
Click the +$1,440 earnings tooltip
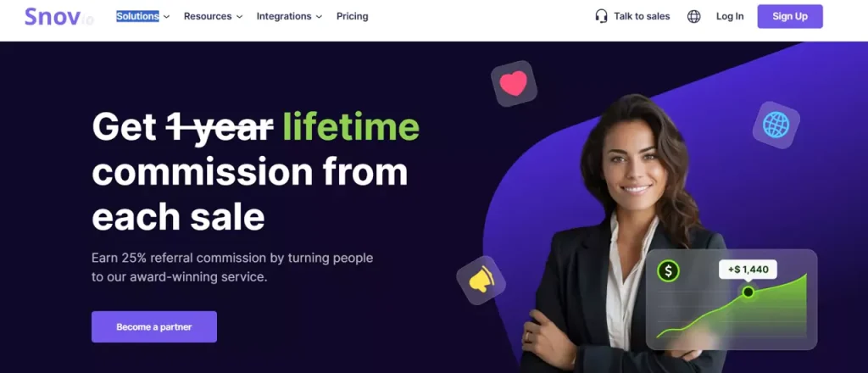point(748,270)
